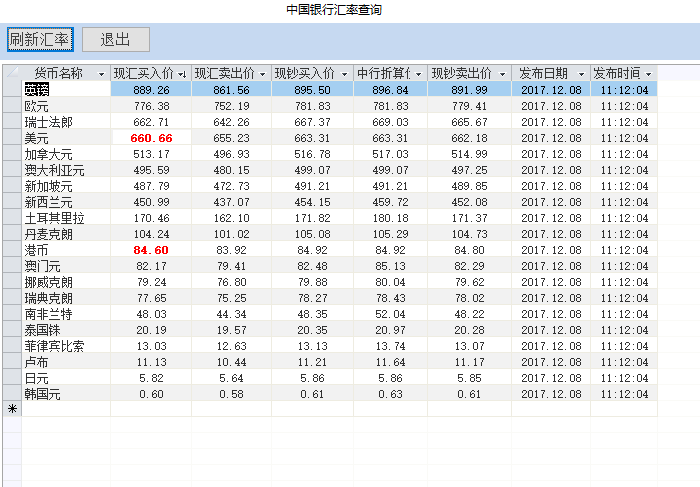
Task: Select all rows via the table corner selector
Action: [x=12, y=73]
